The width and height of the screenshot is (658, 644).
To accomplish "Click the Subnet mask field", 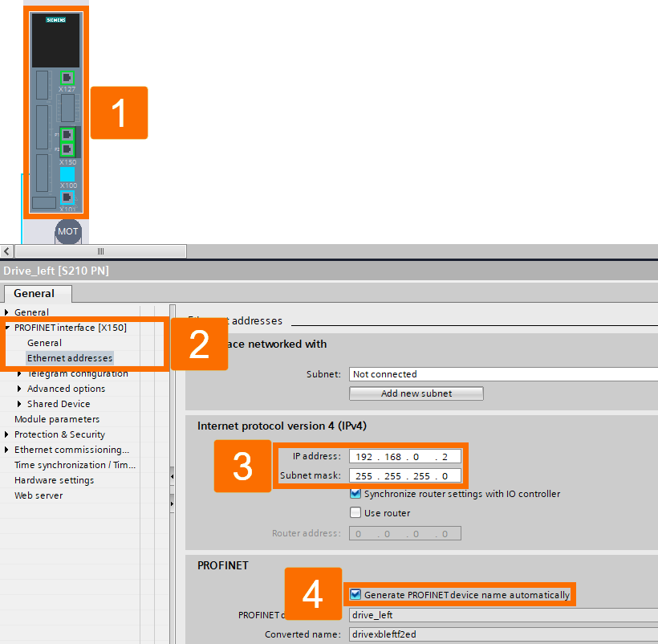I will 405,475.
